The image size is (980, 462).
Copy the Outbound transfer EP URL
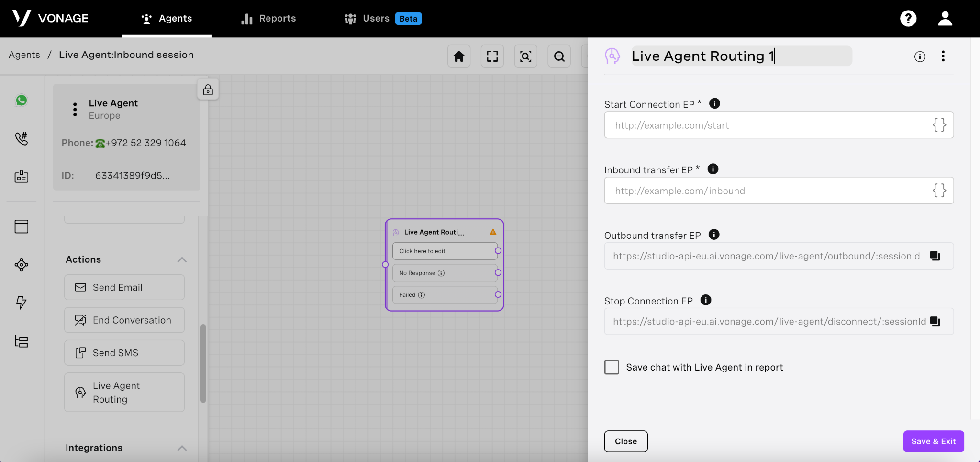click(x=935, y=256)
